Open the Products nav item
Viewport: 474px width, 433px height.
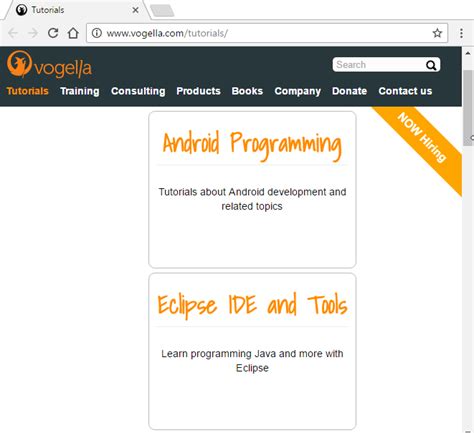point(198,91)
